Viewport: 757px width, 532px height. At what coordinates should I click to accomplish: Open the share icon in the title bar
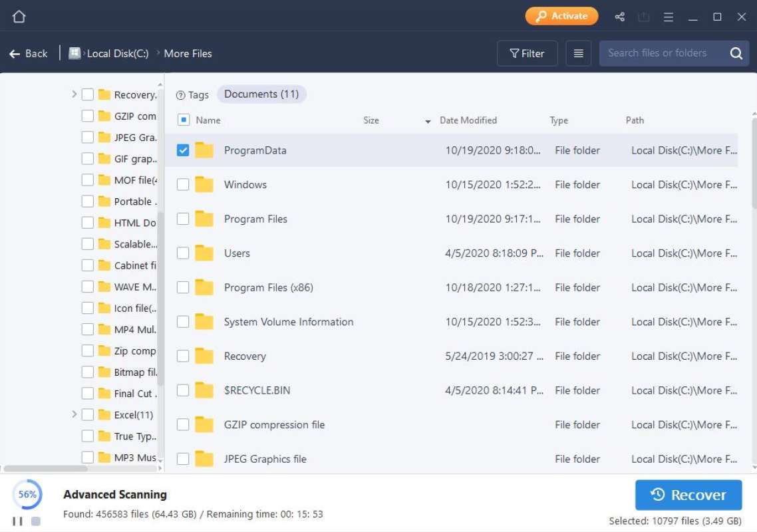click(619, 17)
